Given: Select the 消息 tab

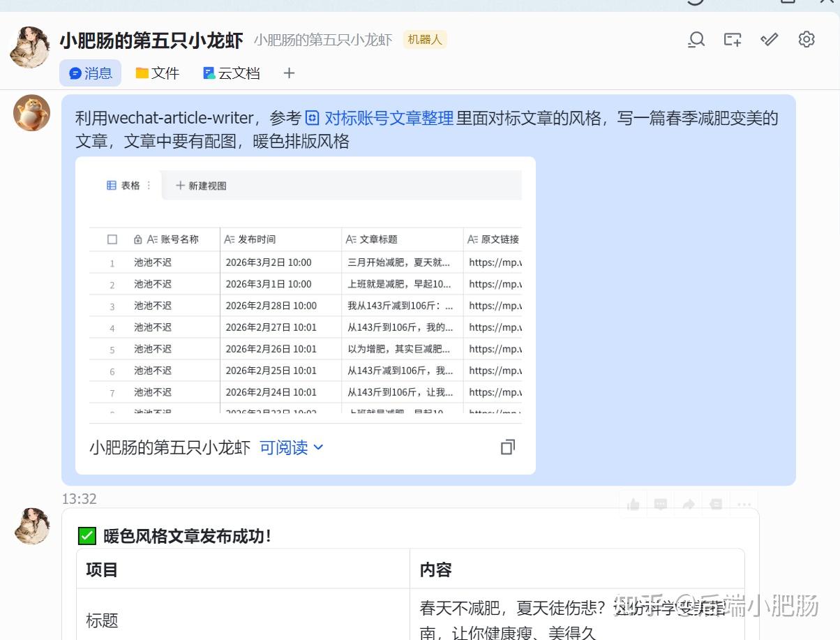Looking at the screenshot, I should [91, 73].
